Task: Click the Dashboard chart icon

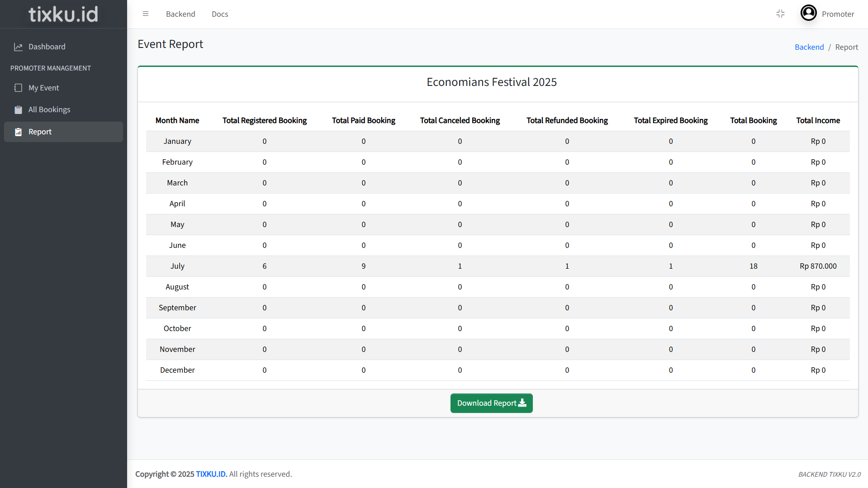Action: (18, 47)
